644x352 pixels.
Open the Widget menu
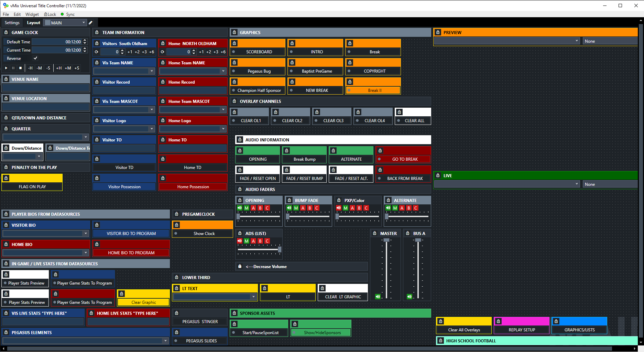pos(32,14)
